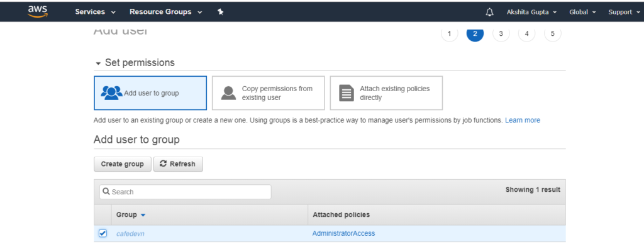Uncheck the cafedevn group checkbox
Screen dimensions: 644x249
coord(103,233)
